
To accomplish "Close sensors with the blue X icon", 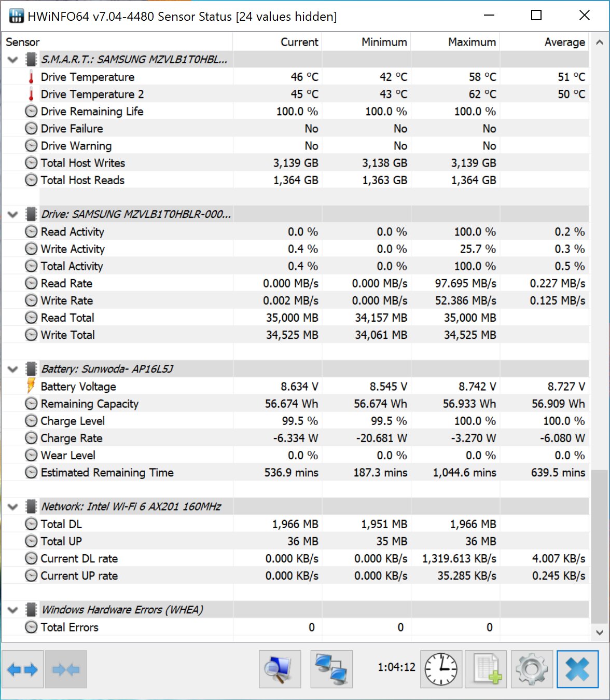I will coord(577,669).
